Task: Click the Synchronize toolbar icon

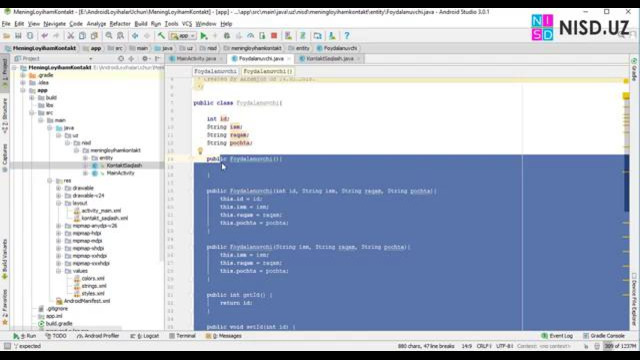Action: click(x=30, y=36)
